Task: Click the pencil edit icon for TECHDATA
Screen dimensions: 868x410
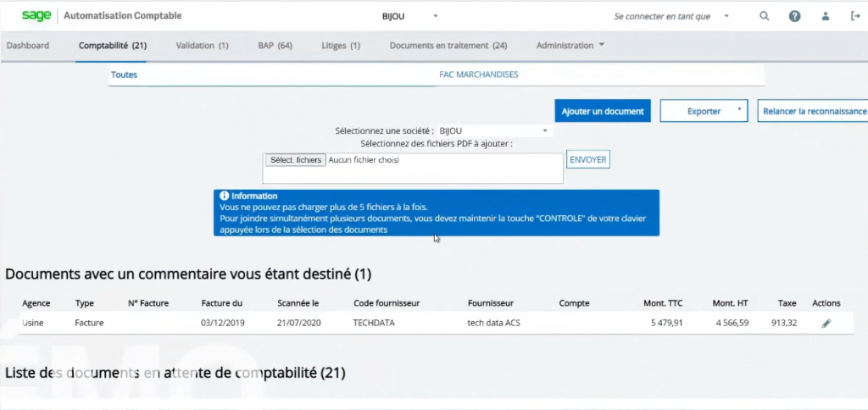Action: tap(826, 323)
